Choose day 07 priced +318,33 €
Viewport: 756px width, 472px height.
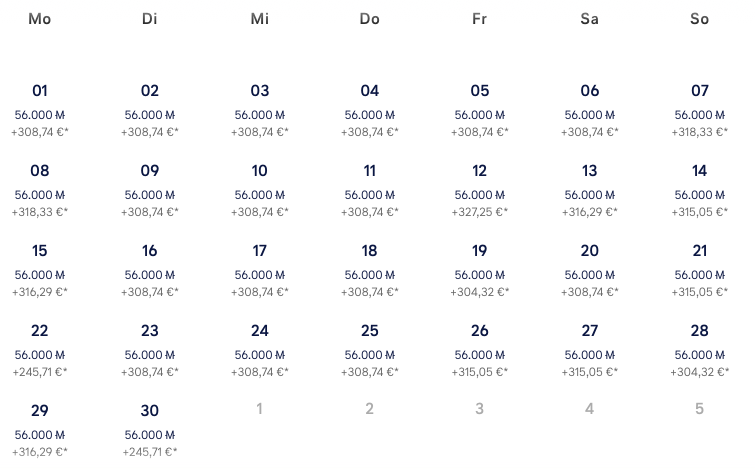[x=699, y=110]
